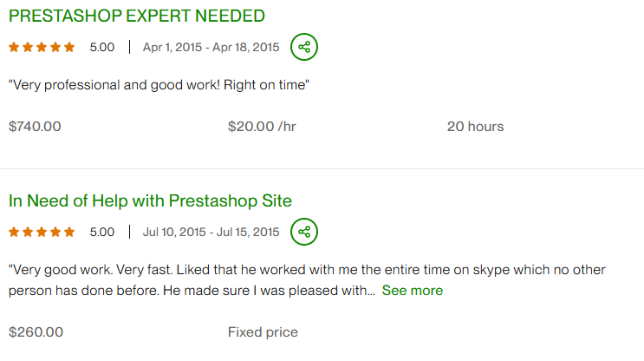Open the PRESTASHOP EXPERT NEEDED job title
The height and width of the screenshot is (361, 644).
tap(137, 16)
